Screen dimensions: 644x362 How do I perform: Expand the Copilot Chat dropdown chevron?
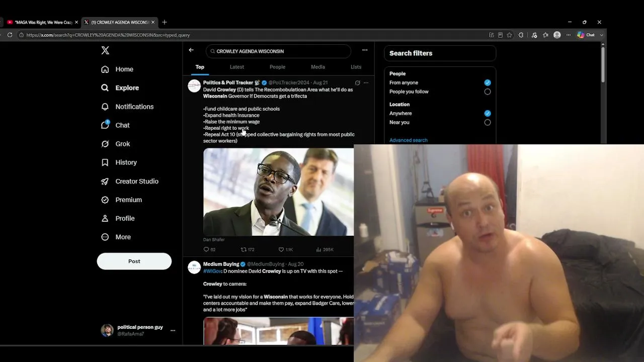pyautogui.click(x=602, y=35)
